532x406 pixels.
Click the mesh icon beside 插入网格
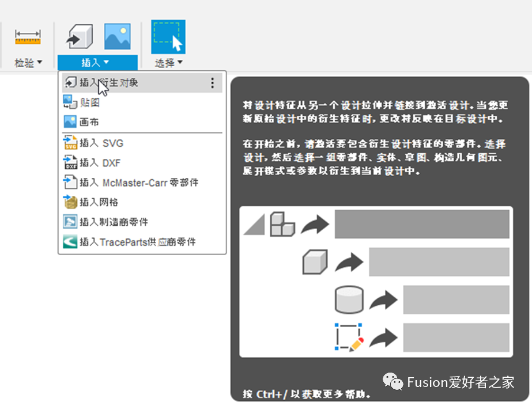click(70, 202)
